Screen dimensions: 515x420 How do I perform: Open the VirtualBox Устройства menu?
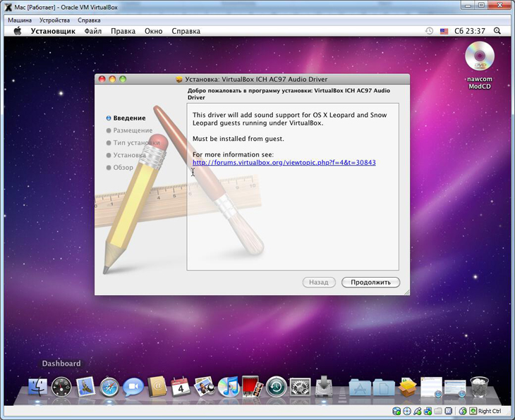pos(54,20)
